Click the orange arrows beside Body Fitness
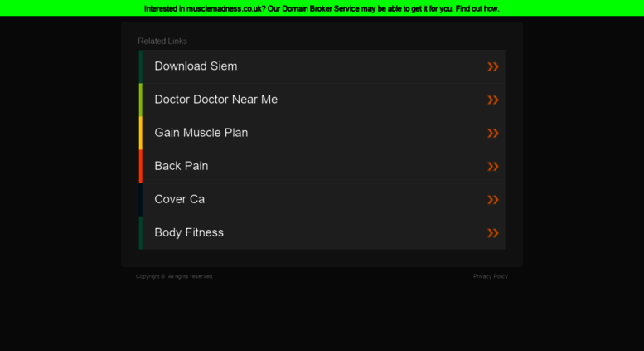Image resolution: width=644 pixels, height=351 pixels. point(493,233)
